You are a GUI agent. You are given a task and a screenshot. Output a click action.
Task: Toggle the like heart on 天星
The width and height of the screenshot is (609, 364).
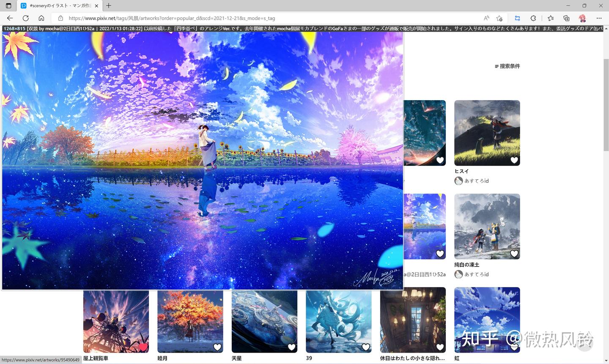click(292, 347)
